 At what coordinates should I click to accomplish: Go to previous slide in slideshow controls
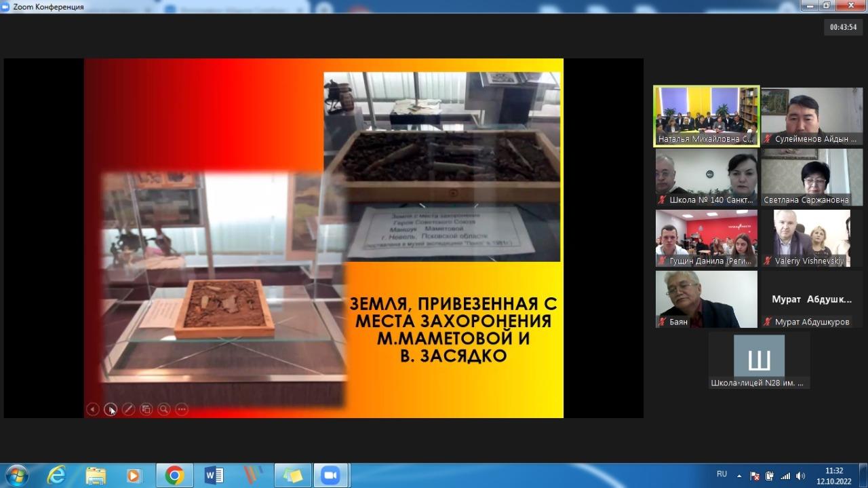pos(93,409)
